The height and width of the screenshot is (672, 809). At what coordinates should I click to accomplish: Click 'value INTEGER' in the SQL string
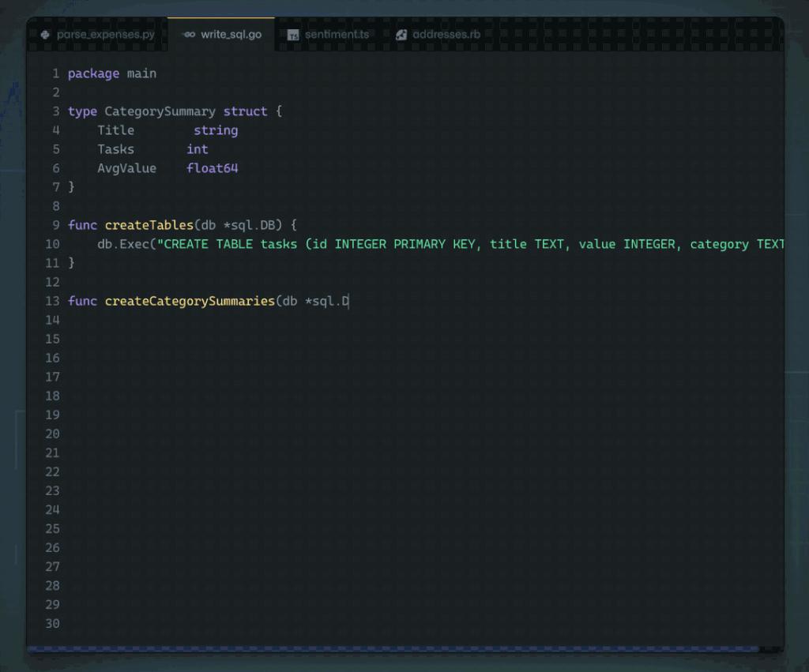(627, 244)
